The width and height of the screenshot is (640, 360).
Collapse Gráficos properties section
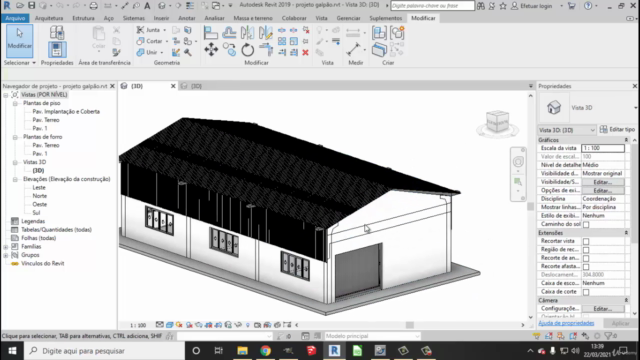626,140
